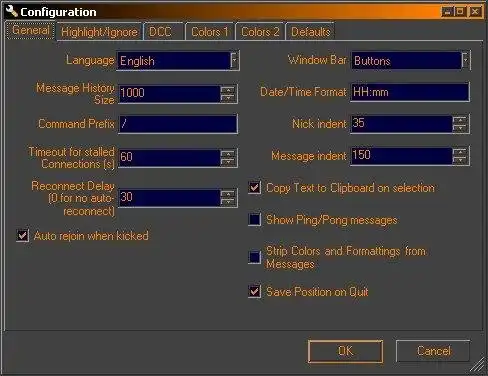The height and width of the screenshot is (376, 488).
Task: Enable Strip Colors and Formattings from Messages
Action: click(254, 257)
